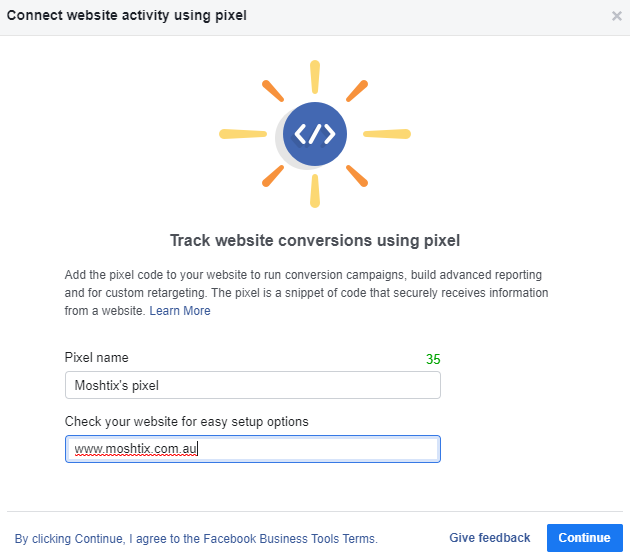Click the bottom yellow ray below code icon
Image resolution: width=630 pixels, height=559 pixels.
click(x=315, y=191)
